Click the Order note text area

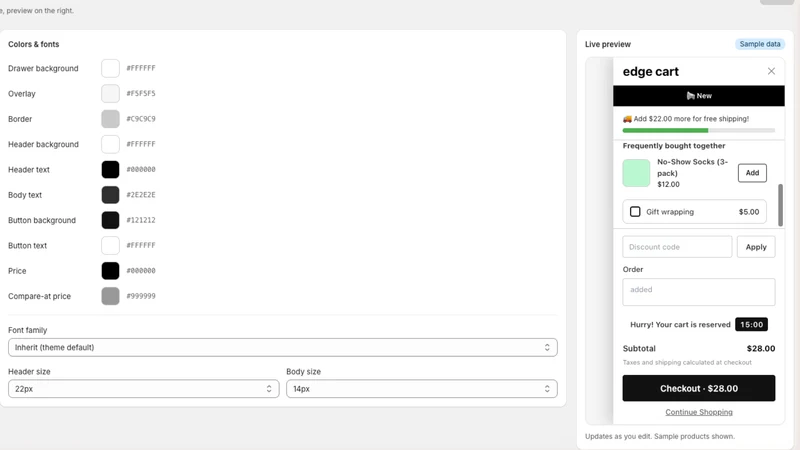698,292
